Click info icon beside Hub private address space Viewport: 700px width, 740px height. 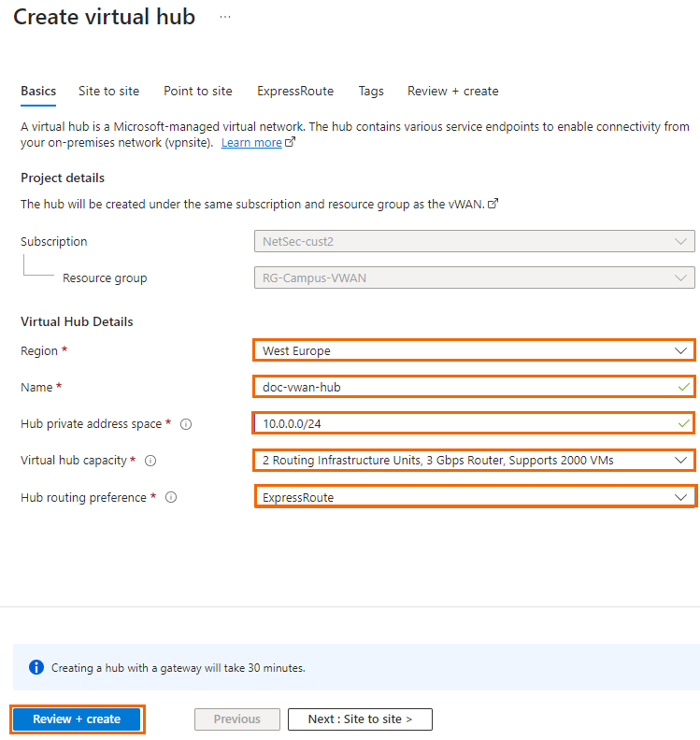pyautogui.click(x=186, y=424)
